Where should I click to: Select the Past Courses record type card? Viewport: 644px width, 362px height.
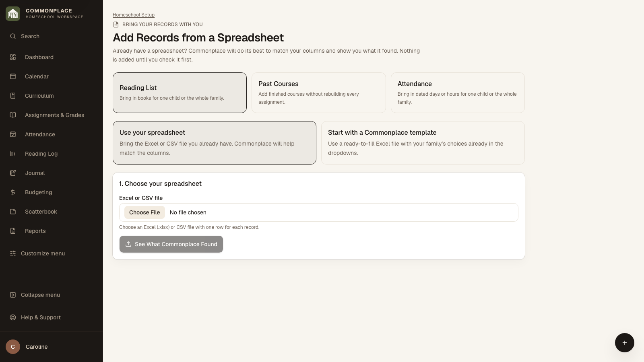pos(319,93)
